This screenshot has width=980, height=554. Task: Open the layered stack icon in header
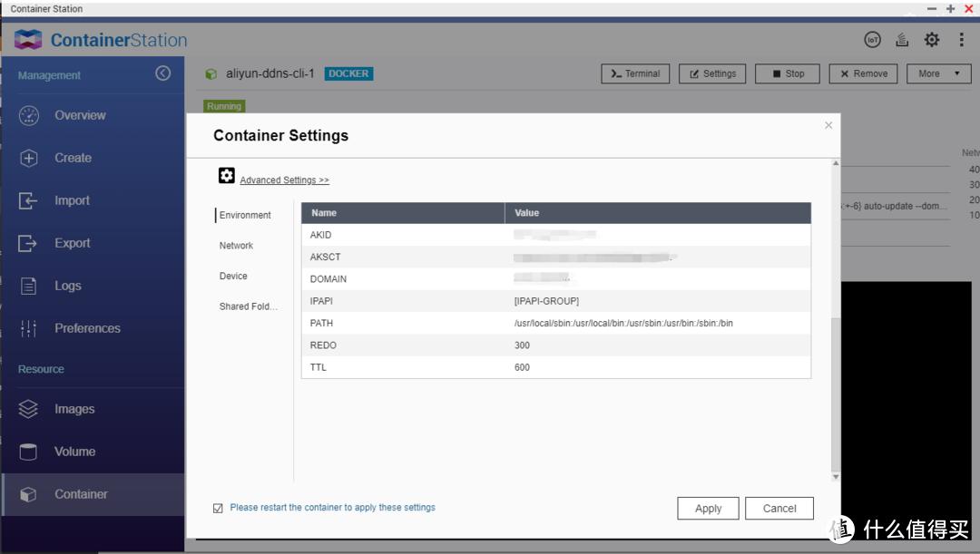click(902, 40)
